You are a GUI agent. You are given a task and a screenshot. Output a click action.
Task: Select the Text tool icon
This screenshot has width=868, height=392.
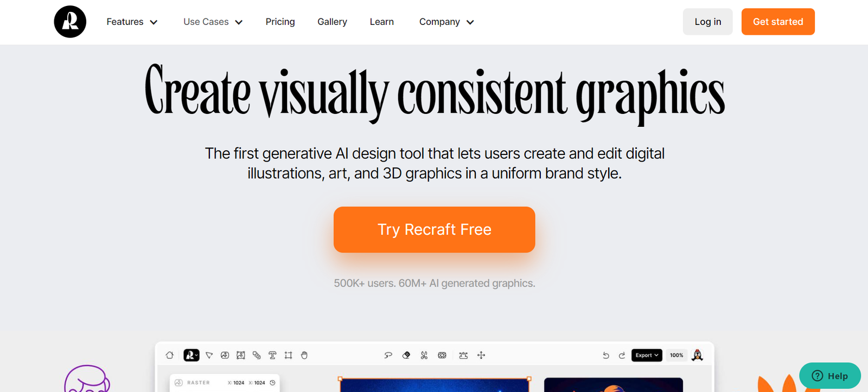coord(272,355)
